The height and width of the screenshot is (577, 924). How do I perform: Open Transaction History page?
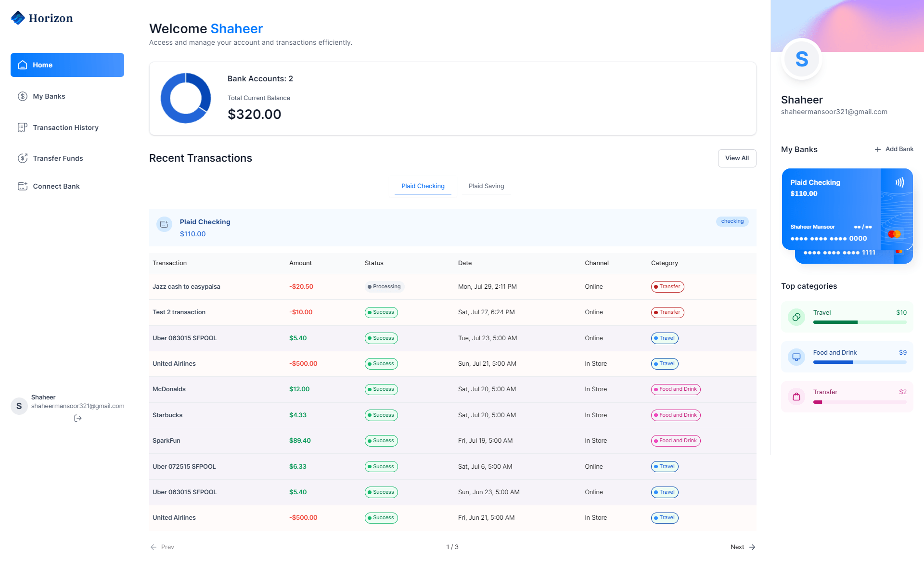65,128
